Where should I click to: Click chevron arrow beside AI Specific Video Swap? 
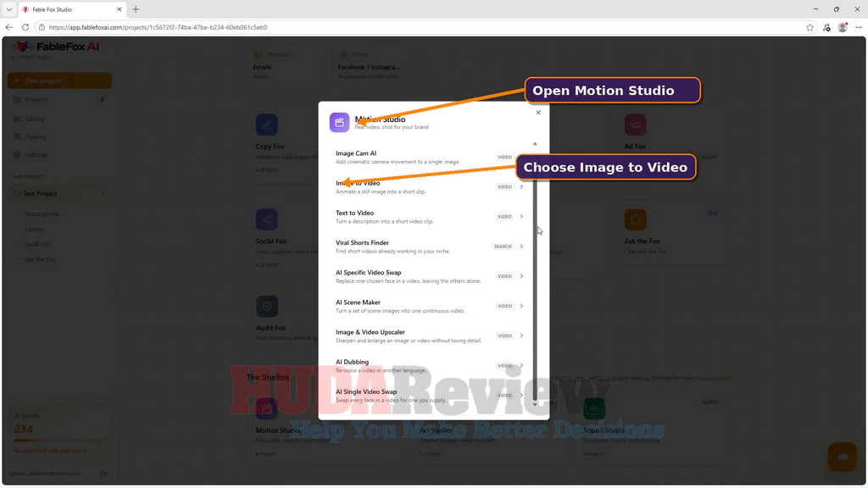click(521, 276)
